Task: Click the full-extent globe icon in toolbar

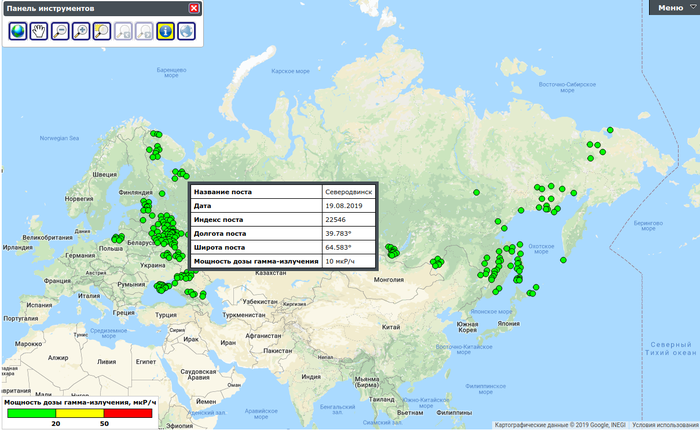Action: tap(19, 31)
